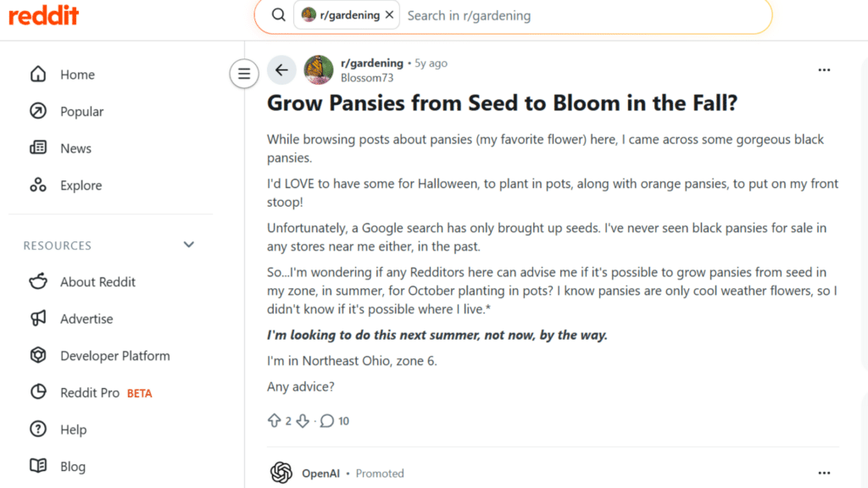Image resolution: width=868 pixels, height=488 pixels.
Task: Toggle the post sidebar hamburger button
Action: [244, 74]
